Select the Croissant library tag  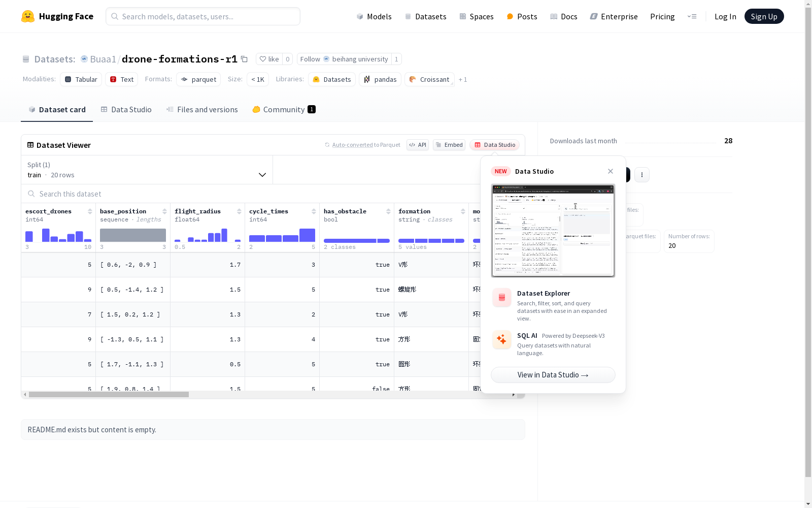429,79
